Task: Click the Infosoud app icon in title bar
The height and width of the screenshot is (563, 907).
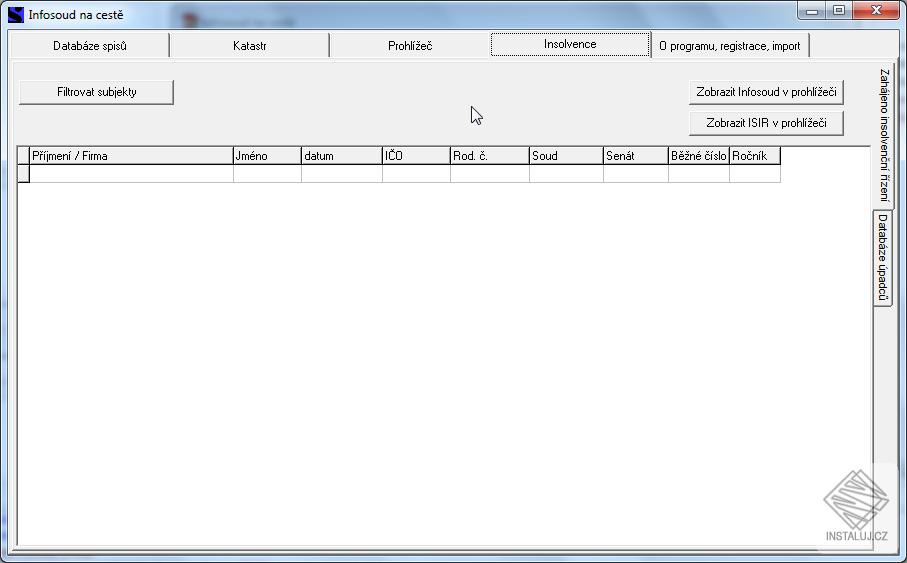Action: pos(16,14)
